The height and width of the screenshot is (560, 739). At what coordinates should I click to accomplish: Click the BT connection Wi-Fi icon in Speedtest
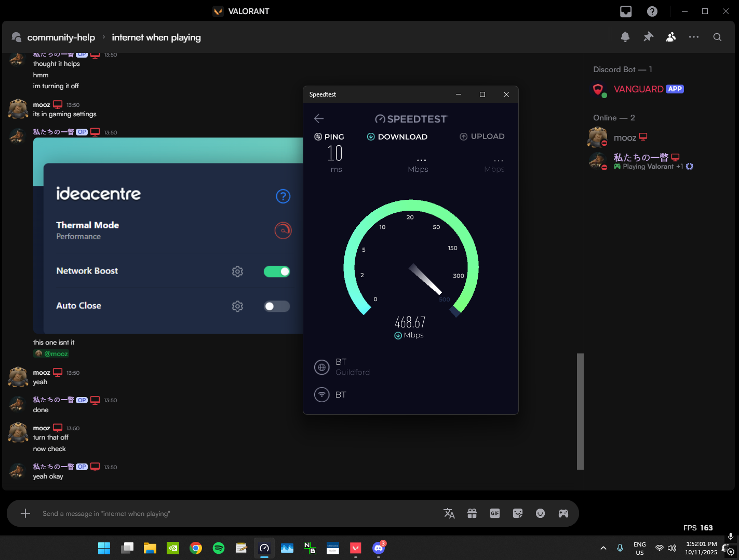[322, 395]
